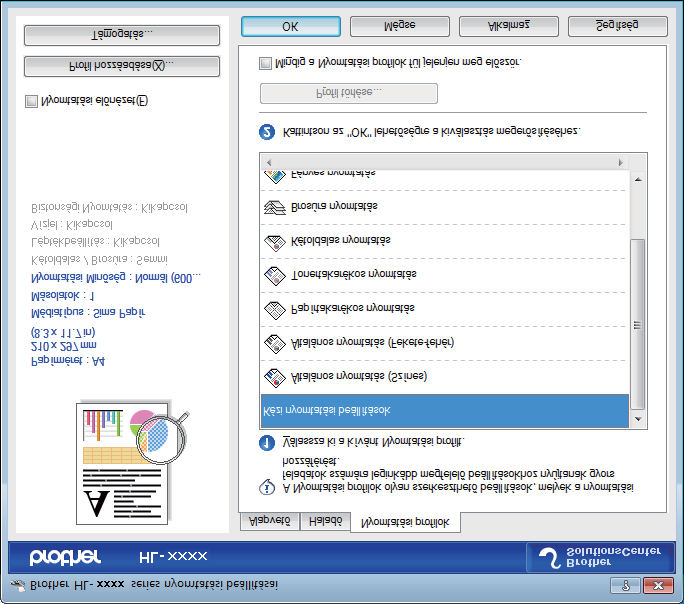Switch to the Haladó tab
The width and height of the screenshot is (684, 604).
pos(325,521)
